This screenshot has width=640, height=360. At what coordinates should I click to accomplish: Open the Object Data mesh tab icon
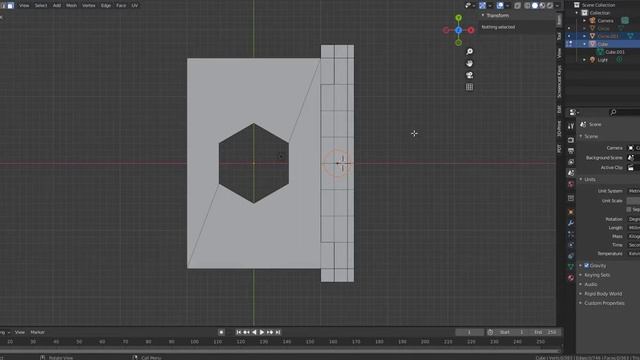point(571,267)
